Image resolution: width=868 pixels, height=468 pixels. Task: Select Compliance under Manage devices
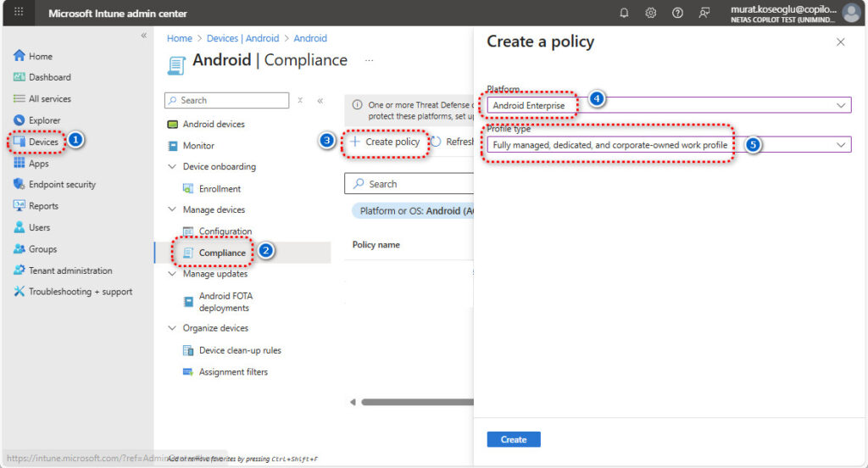click(222, 253)
